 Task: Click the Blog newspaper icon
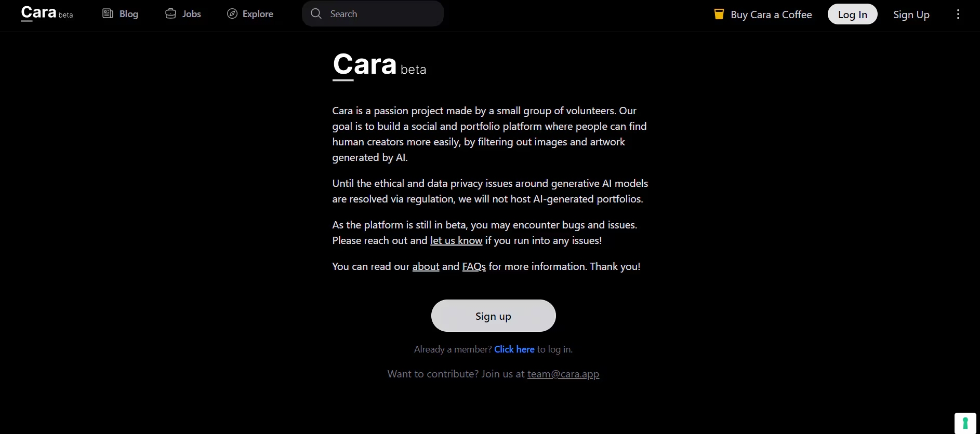(x=108, y=13)
